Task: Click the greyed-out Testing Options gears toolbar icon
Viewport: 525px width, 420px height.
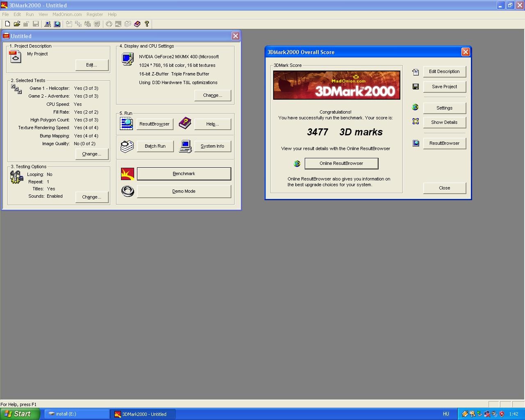Action: [x=87, y=24]
